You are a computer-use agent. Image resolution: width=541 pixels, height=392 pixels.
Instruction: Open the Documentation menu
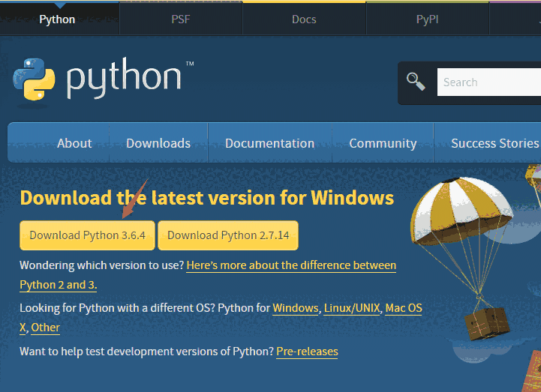(x=270, y=143)
